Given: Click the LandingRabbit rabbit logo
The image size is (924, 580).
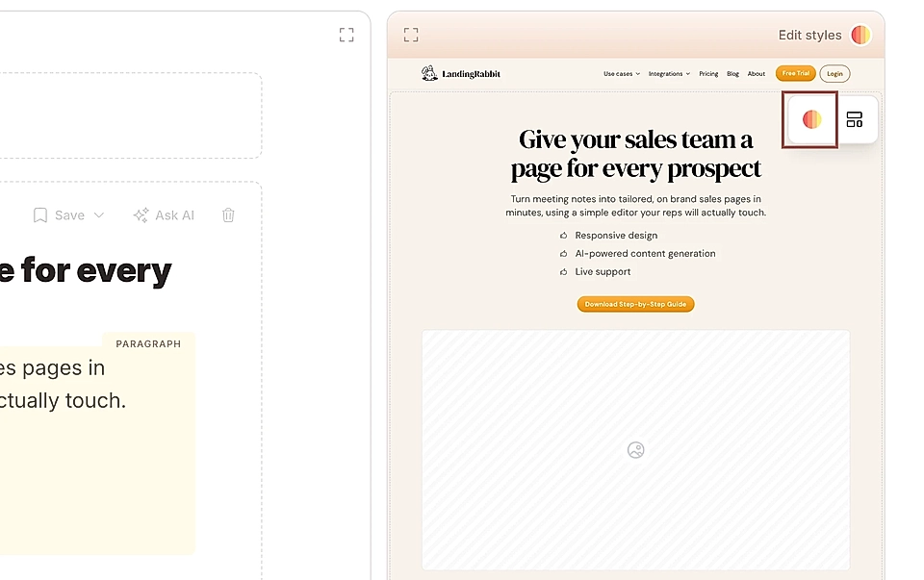Looking at the screenshot, I should [x=427, y=73].
